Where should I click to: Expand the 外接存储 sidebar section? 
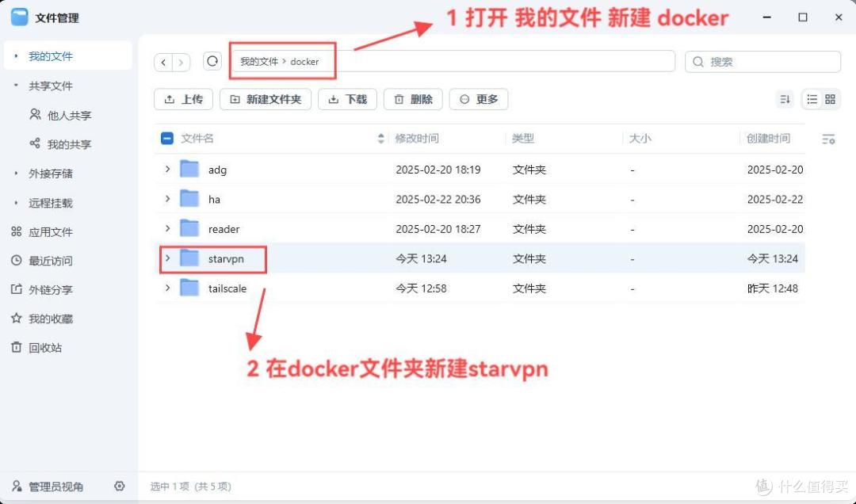click(16, 173)
